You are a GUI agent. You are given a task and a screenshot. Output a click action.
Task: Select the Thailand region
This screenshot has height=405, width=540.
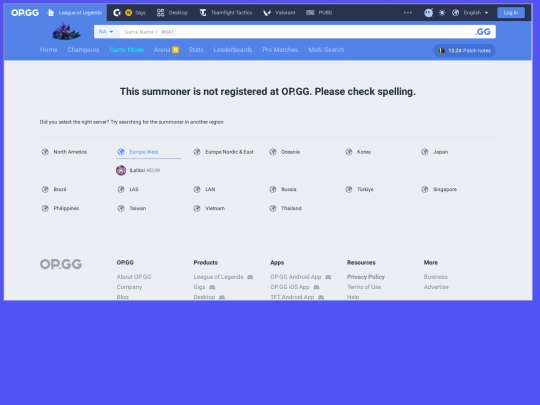click(285, 208)
